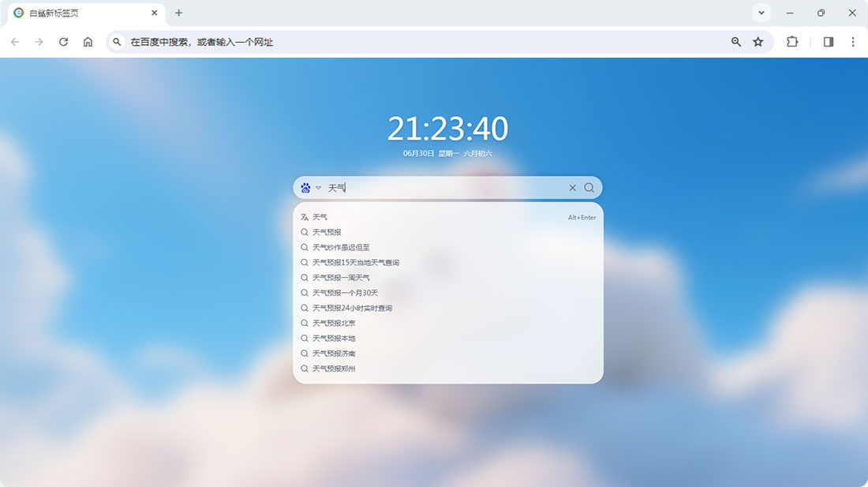
Task: Open the browser three-dot menu
Action: (853, 42)
